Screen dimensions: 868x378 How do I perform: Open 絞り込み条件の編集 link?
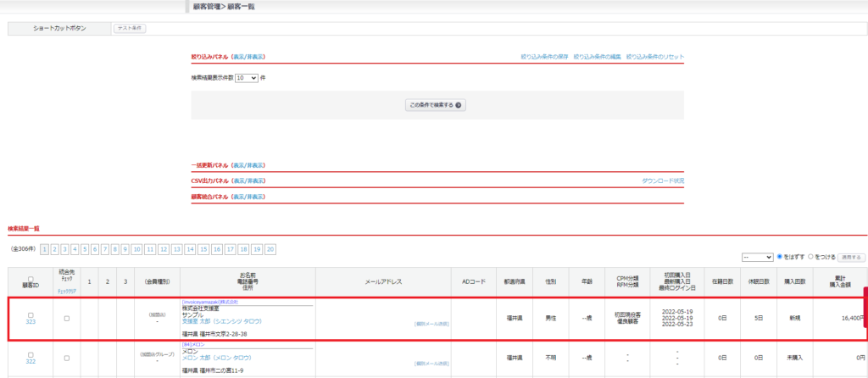point(597,57)
